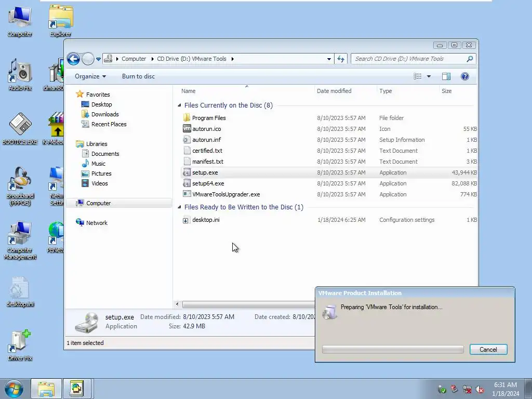The height and width of the screenshot is (399, 532).
Task: Open Pictures library
Action: coord(101,174)
